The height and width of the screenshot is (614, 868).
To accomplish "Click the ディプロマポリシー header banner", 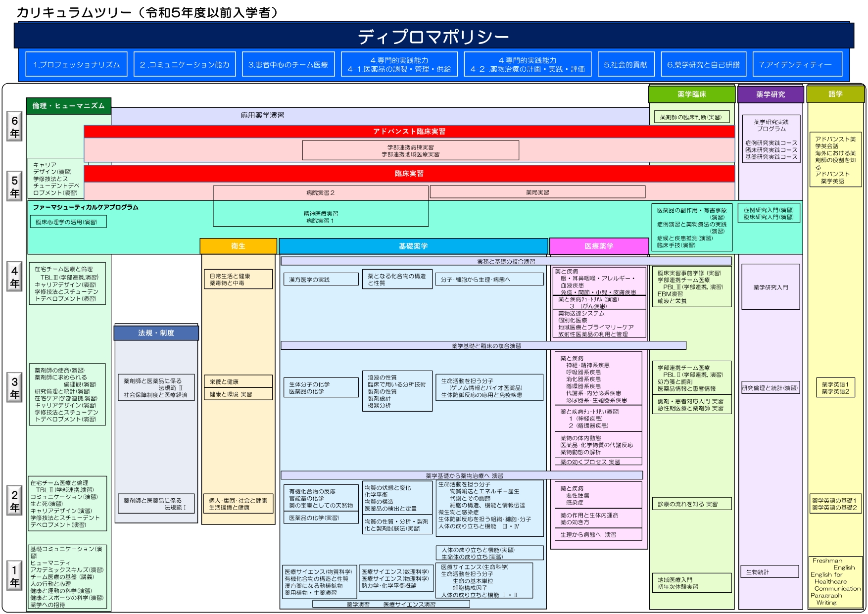I will click(x=434, y=36).
